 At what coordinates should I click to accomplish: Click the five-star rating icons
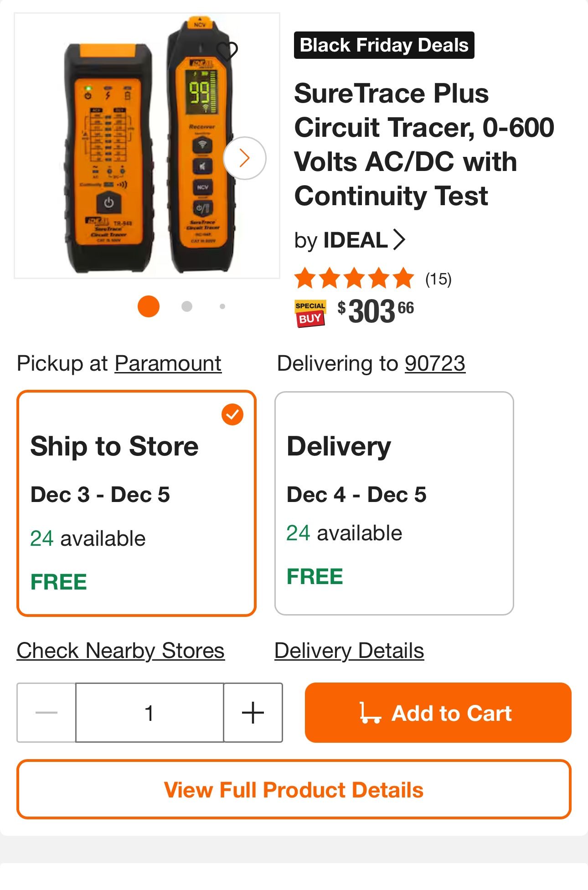[x=354, y=279]
